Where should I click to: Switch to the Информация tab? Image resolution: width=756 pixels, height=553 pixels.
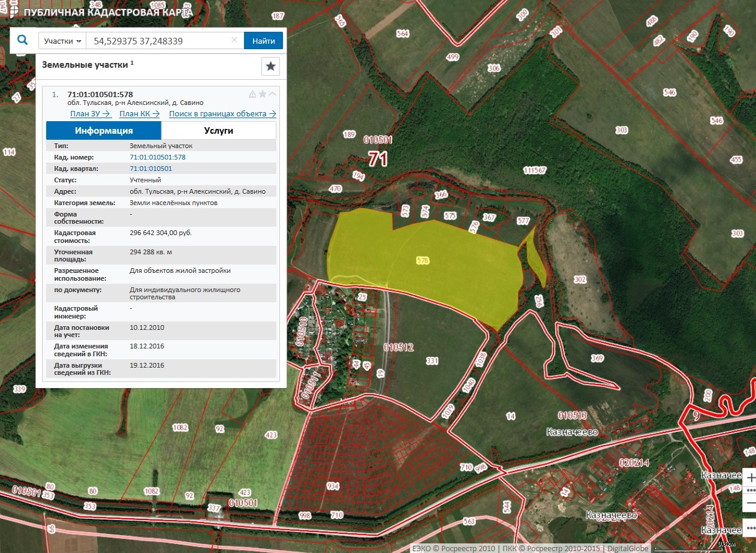[104, 131]
